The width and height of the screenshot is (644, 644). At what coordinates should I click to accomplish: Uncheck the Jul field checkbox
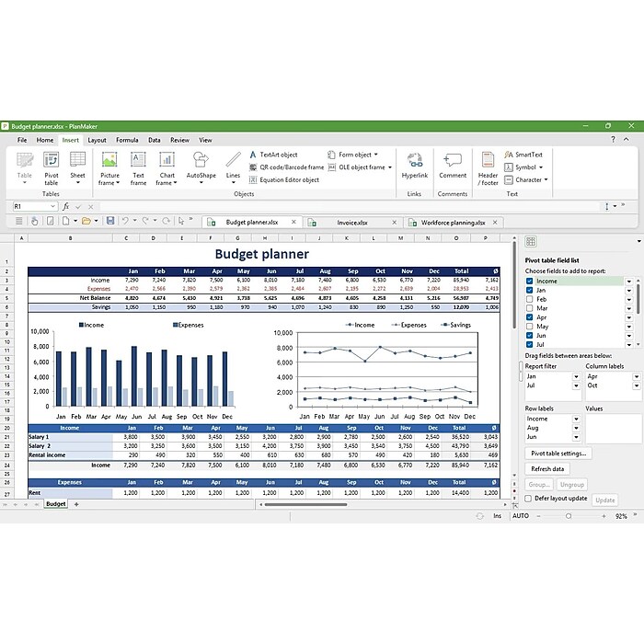529,345
